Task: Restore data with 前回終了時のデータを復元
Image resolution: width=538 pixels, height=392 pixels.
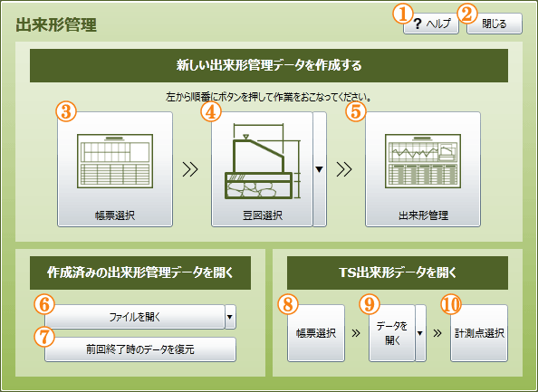Action: click(140, 349)
